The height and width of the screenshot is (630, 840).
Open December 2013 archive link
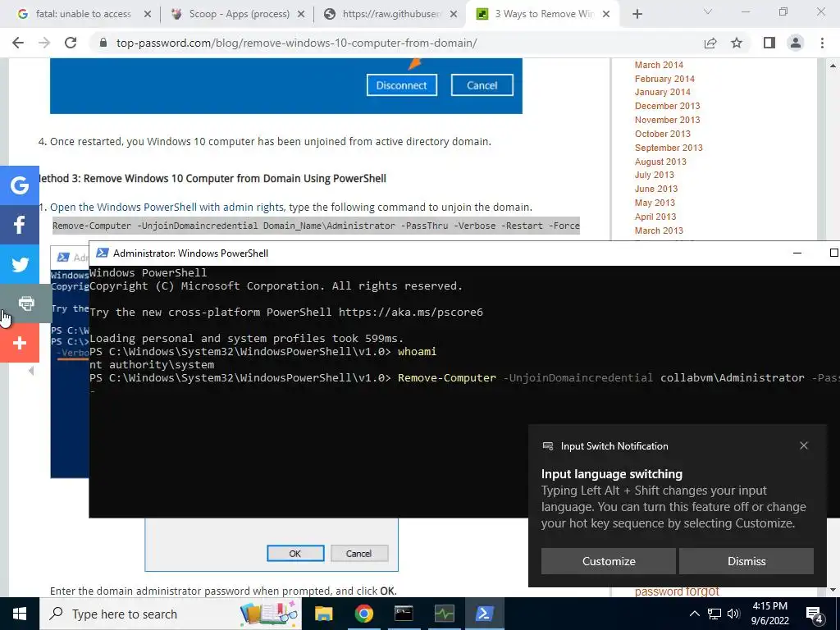coord(668,106)
